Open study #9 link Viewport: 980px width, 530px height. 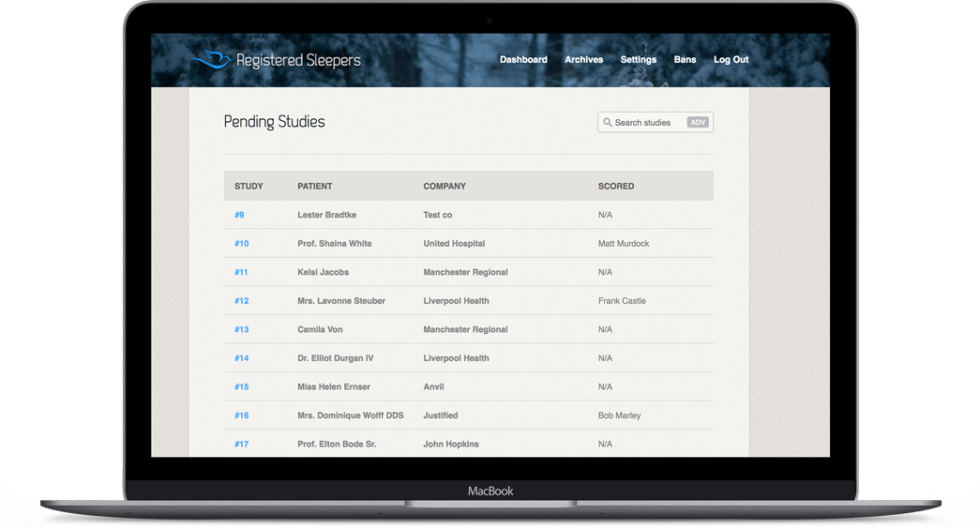pos(239,215)
